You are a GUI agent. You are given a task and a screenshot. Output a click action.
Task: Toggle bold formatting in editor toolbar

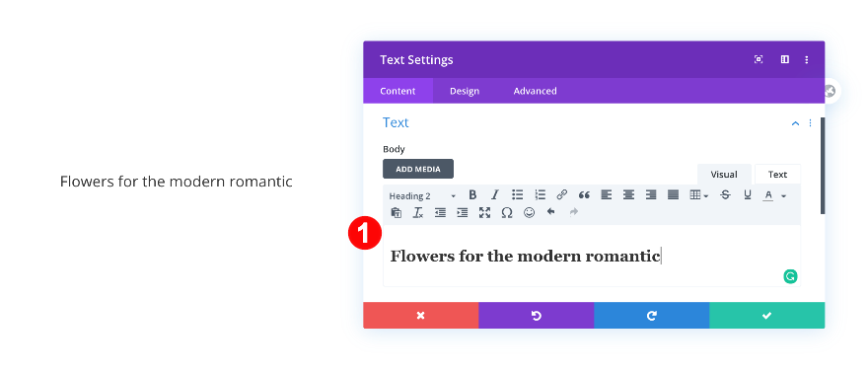click(472, 195)
